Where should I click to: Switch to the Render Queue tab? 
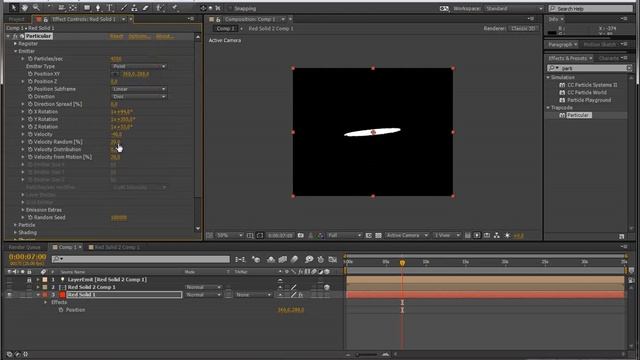[x=24, y=247]
